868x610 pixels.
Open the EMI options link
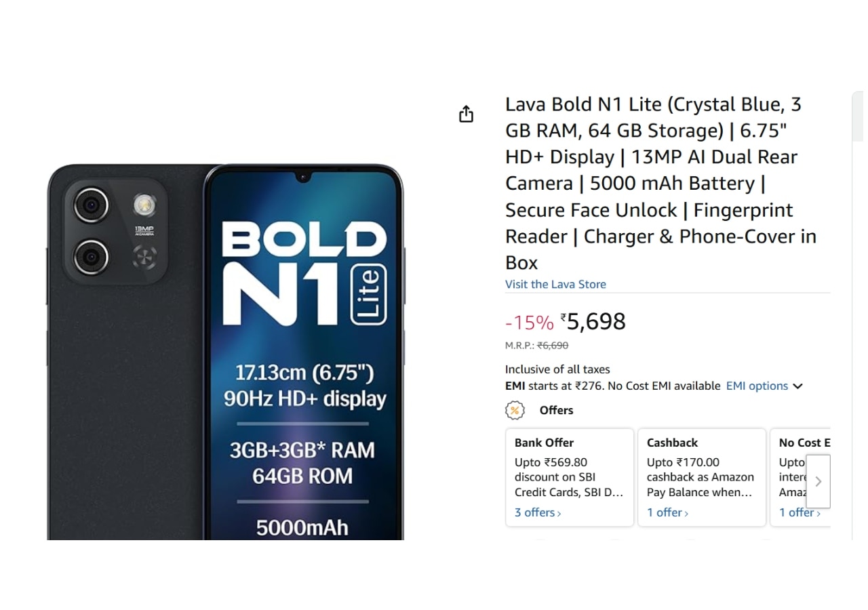click(x=757, y=386)
